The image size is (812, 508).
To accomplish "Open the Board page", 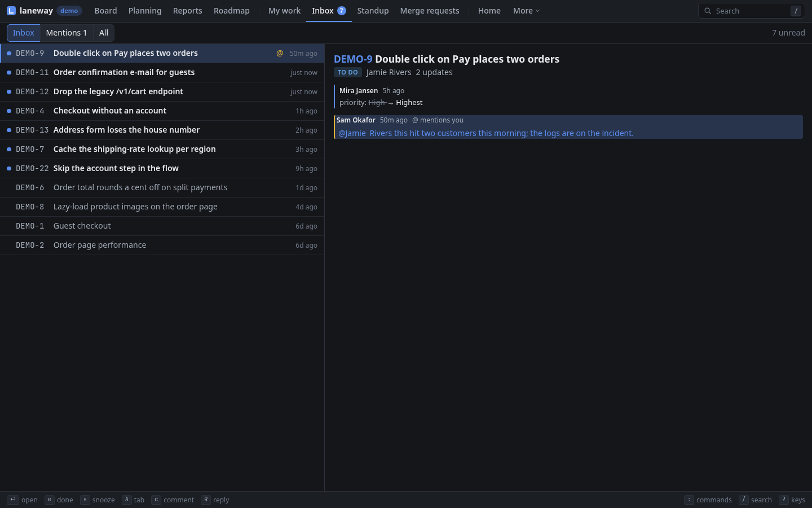I will coord(105,11).
